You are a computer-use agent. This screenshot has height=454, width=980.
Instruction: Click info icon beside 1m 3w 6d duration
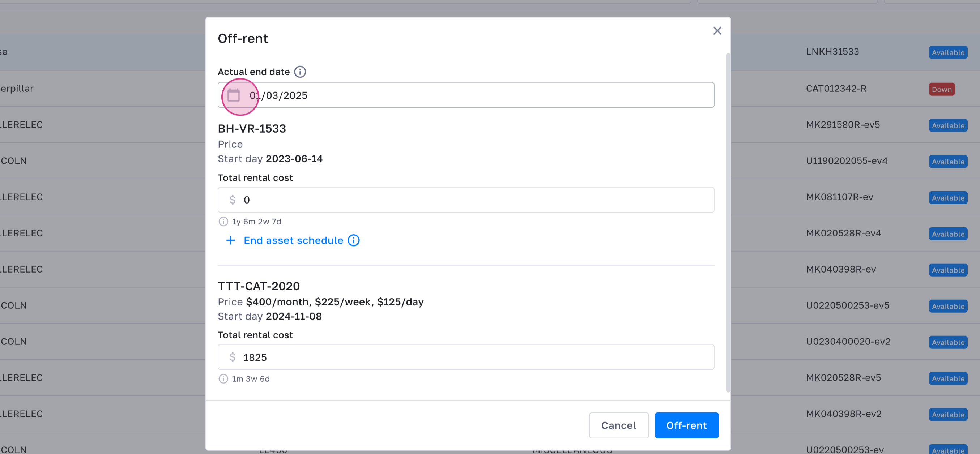pos(223,379)
